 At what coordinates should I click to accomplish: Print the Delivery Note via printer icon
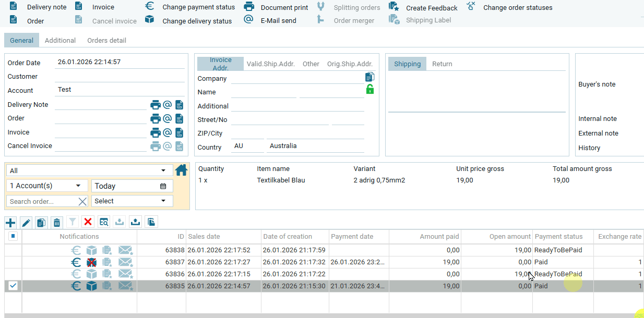pos(156,105)
